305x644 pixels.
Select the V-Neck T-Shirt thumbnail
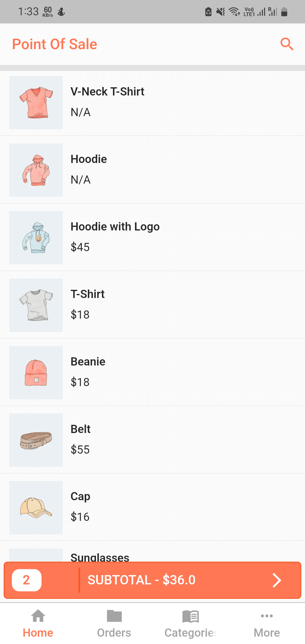tap(36, 103)
